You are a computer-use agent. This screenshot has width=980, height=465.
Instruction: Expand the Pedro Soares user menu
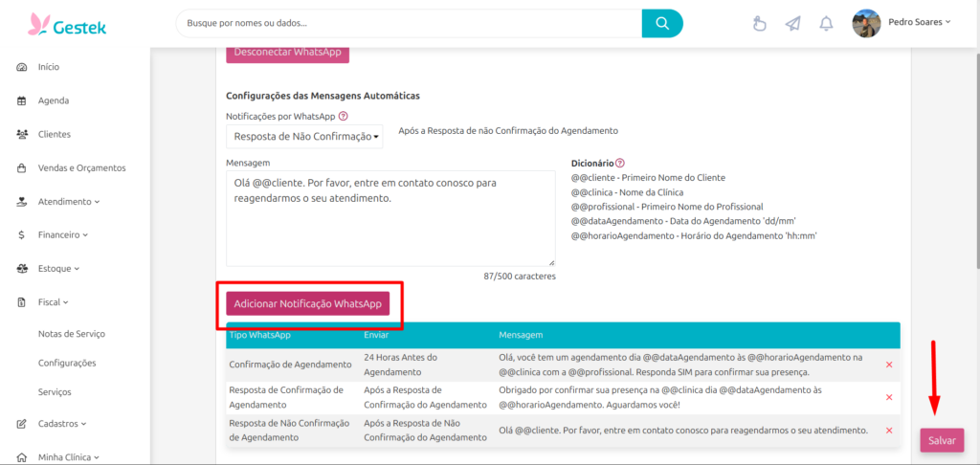click(x=904, y=22)
